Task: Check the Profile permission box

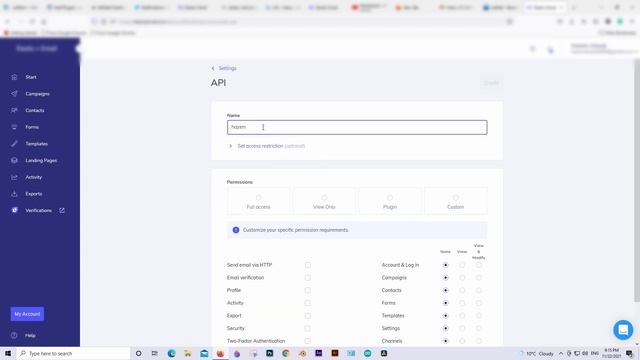Action: click(307, 290)
